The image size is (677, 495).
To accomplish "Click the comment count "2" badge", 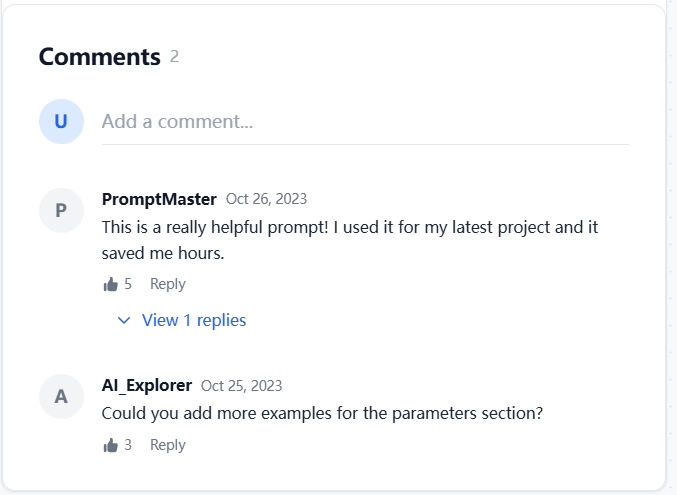I will tap(174, 57).
